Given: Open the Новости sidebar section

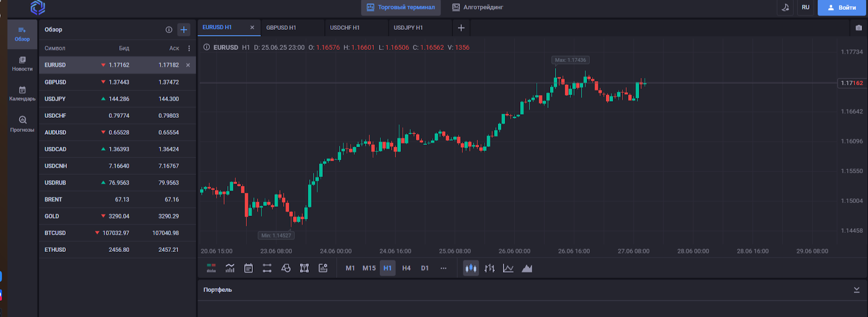Looking at the screenshot, I should point(22,64).
